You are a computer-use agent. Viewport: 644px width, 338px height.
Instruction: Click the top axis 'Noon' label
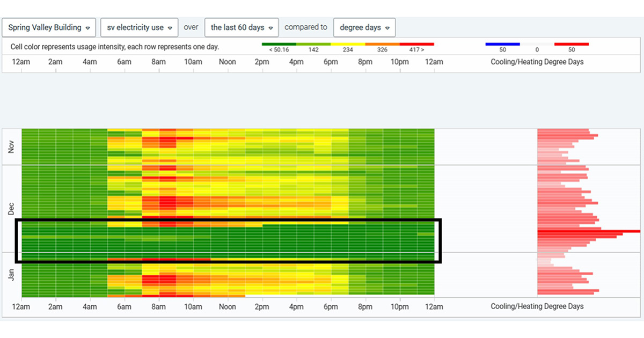click(x=228, y=62)
